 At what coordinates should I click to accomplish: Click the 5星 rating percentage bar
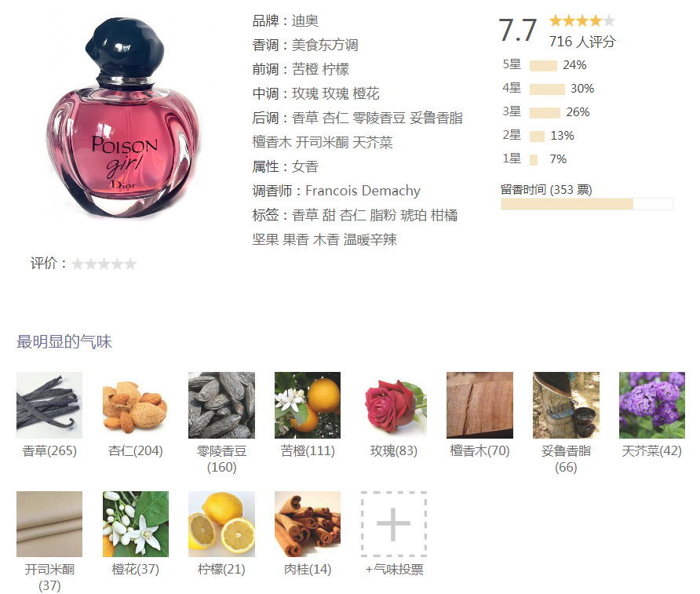(x=543, y=66)
